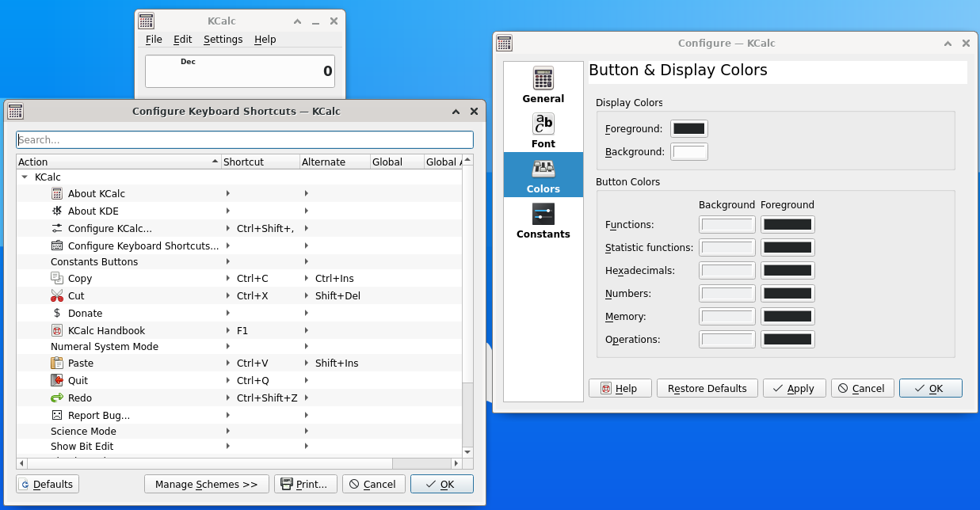The image size is (980, 510).
Task: Click the Cut scissors icon
Action: (x=57, y=295)
